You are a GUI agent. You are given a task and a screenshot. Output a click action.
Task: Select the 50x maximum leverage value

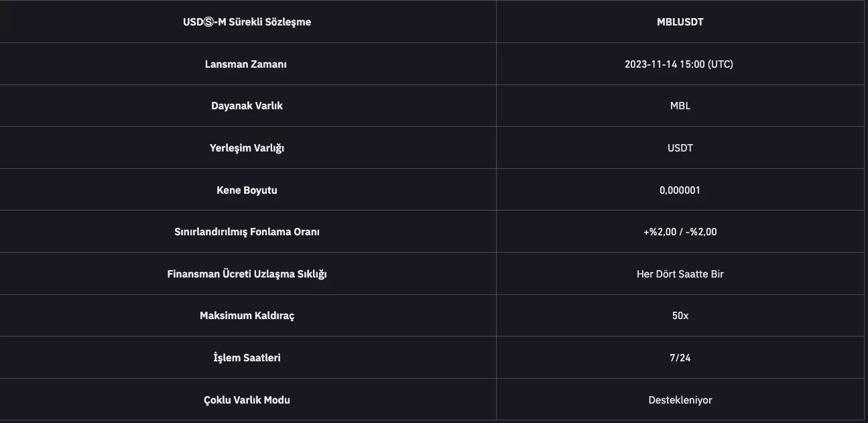[680, 316]
